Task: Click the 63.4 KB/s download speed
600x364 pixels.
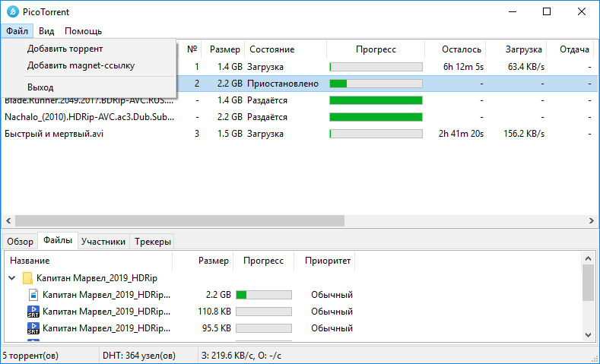Action: click(525, 67)
